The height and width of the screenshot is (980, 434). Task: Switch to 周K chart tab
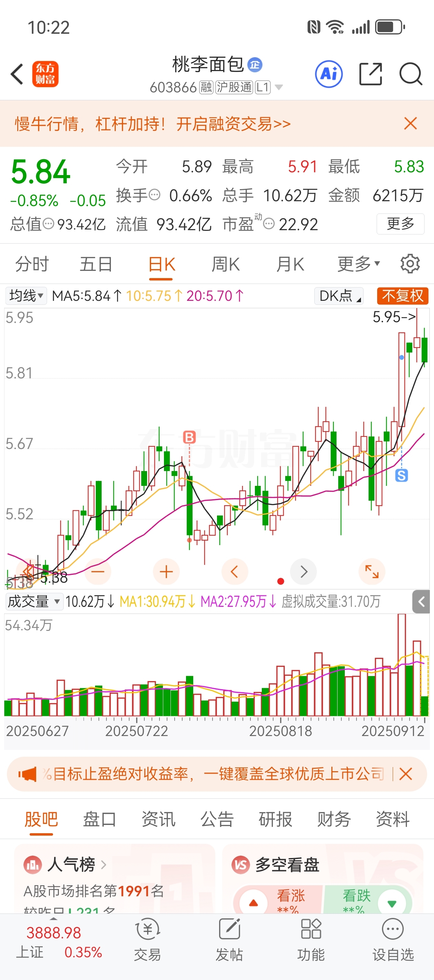[226, 264]
